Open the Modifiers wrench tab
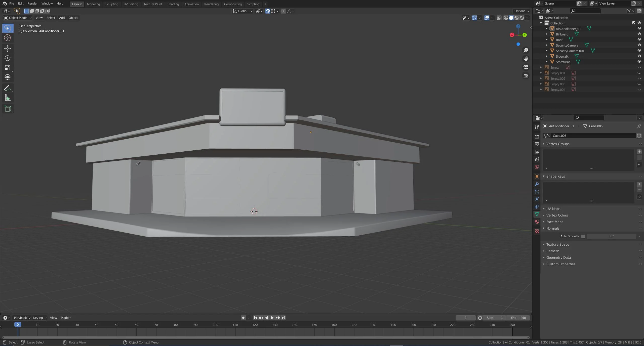The image size is (644, 346). (x=537, y=184)
